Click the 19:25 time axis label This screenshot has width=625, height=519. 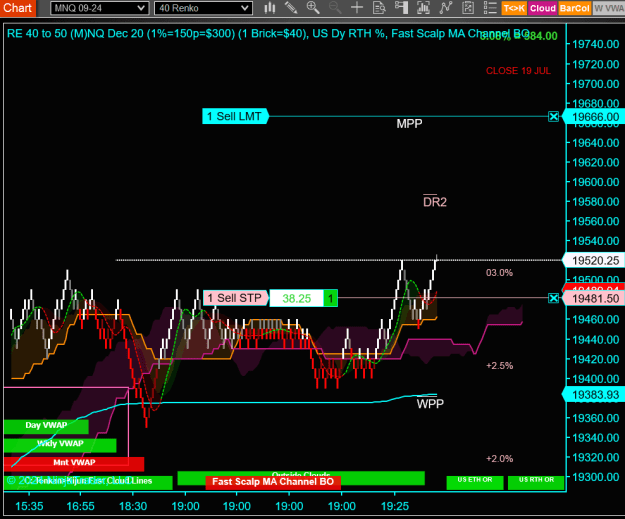pos(395,507)
